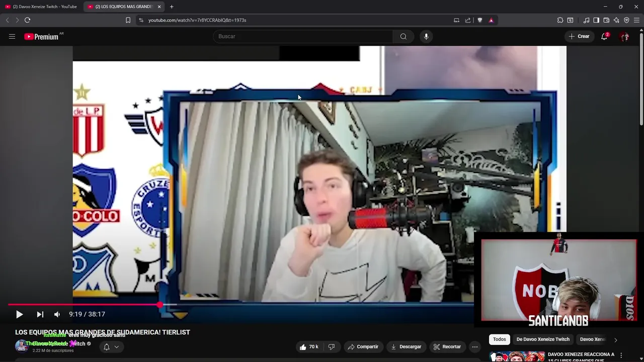Type in the Buscar search field

(x=303, y=36)
